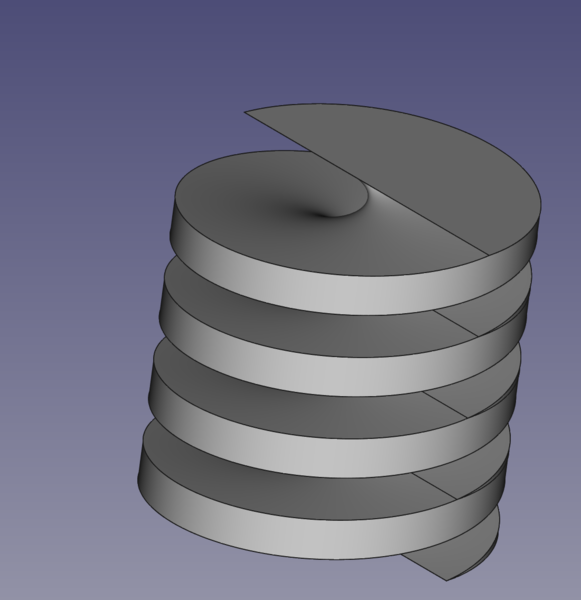Pick the seam line on the bottom coil
The height and width of the screenshot is (600, 581).
click(434, 486)
